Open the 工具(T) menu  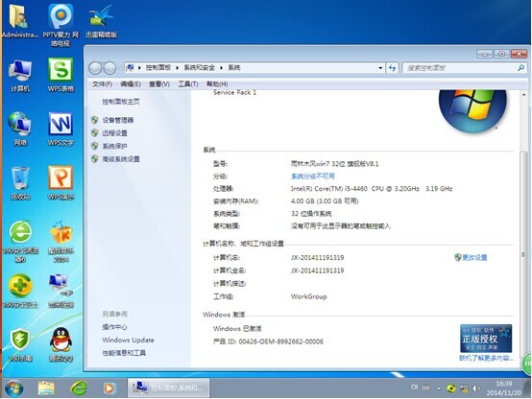[x=188, y=84]
